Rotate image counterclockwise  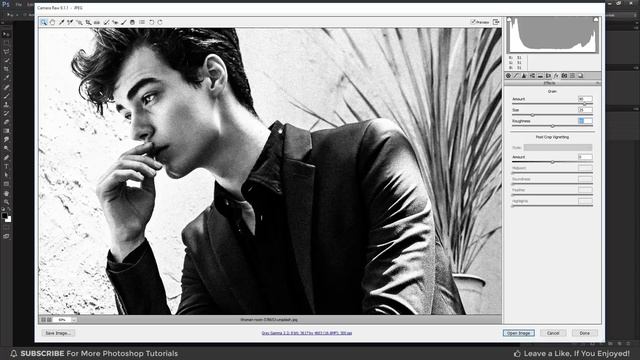pyautogui.click(x=151, y=22)
